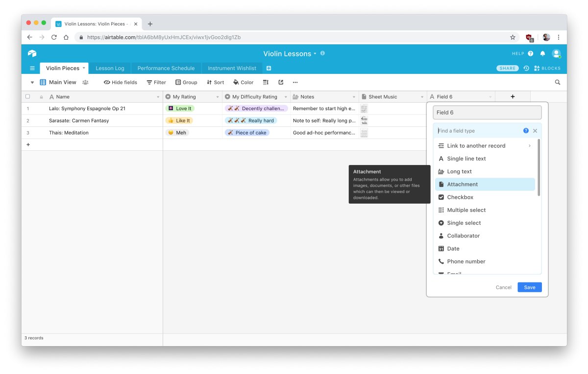Screen dimensions: 588x374
Task: Open the Name column dropdown arrow
Action: pos(158,97)
